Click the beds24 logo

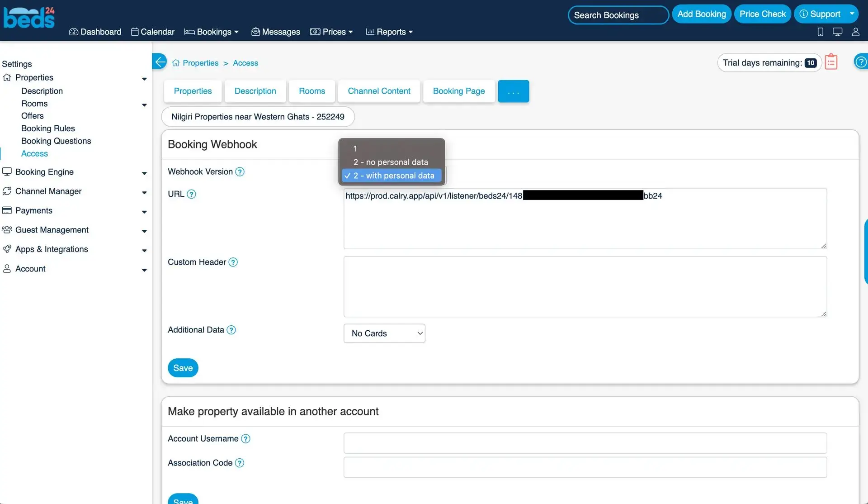29,17
